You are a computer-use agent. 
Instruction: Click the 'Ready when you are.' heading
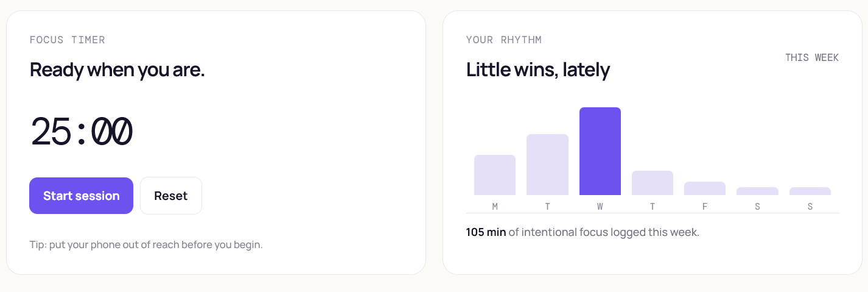point(117,69)
